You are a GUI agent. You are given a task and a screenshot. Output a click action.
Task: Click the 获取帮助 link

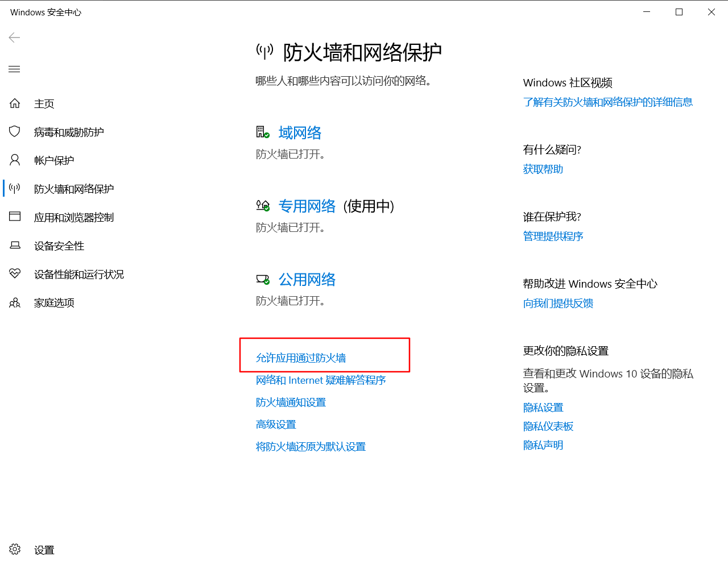click(543, 169)
